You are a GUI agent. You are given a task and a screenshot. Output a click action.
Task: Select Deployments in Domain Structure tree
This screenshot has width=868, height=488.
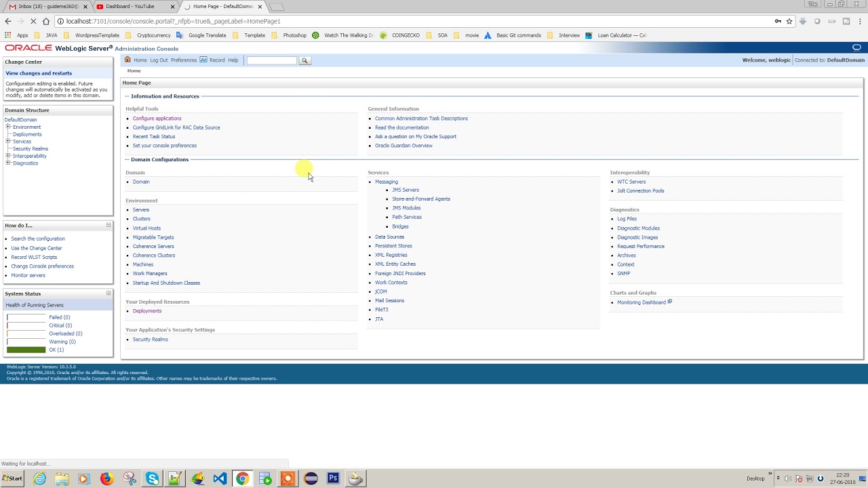(27, 134)
